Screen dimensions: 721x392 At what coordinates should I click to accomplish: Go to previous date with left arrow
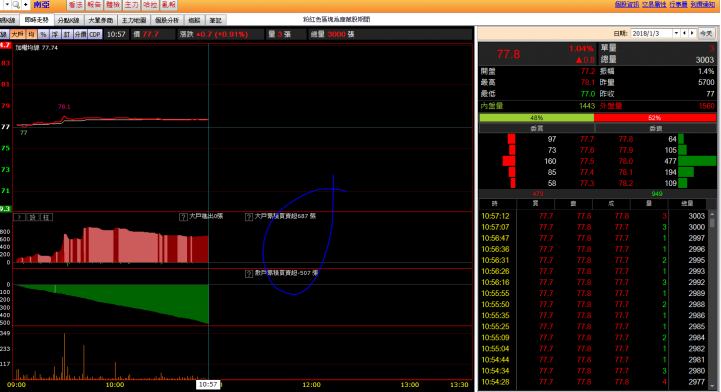685,34
